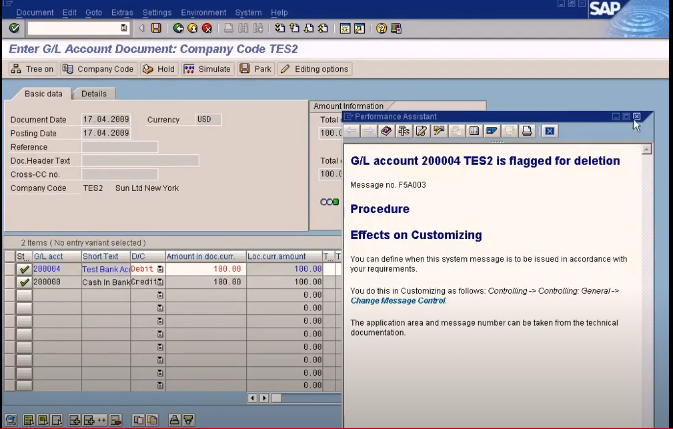Open the Help menu
Viewport: 673px width, 429px height.
coord(279,12)
